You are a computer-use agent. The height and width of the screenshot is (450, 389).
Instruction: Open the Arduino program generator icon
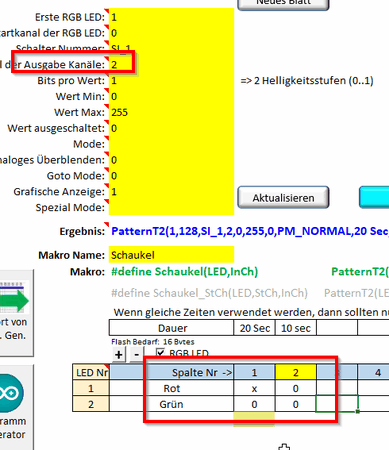coord(11,393)
